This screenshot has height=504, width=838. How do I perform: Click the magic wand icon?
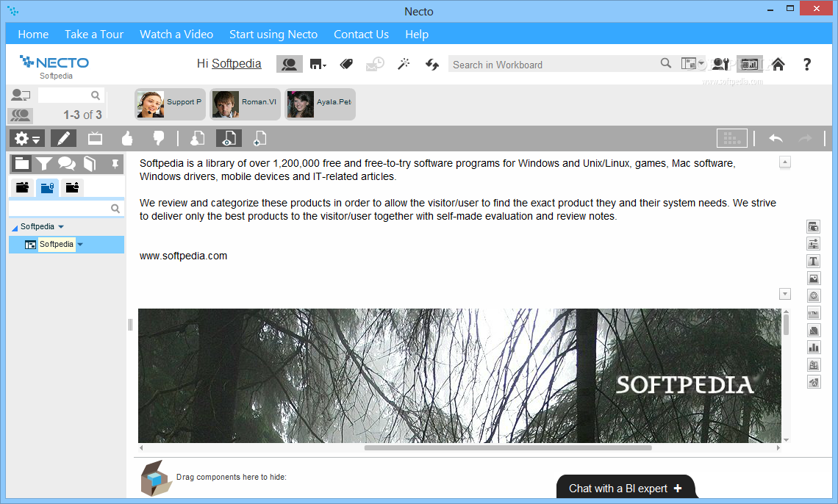click(x=404, y=64)
